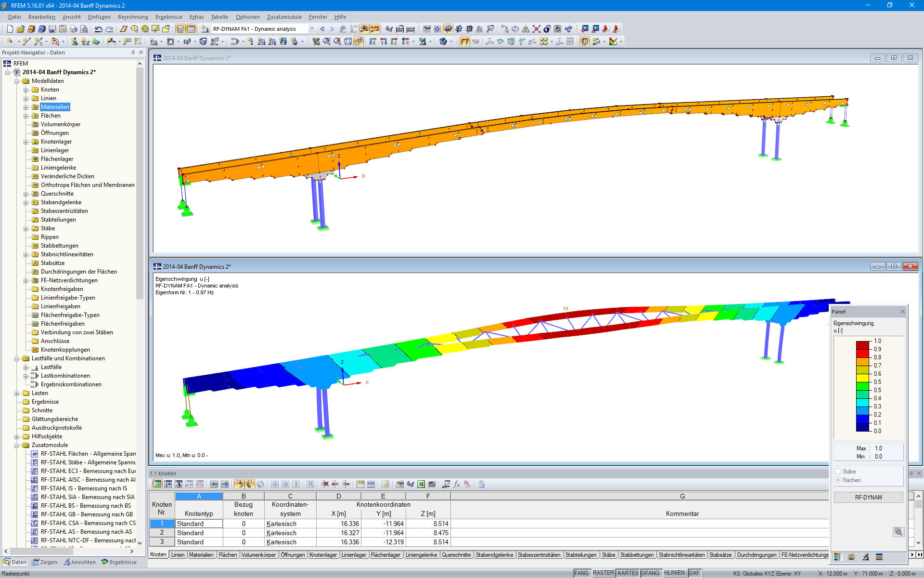Image resolution: width=924 pixels, height=578 pixels.
Task: Select row 2 in the Knoten table
Action: pyautogui.click(x=162, y=533)
